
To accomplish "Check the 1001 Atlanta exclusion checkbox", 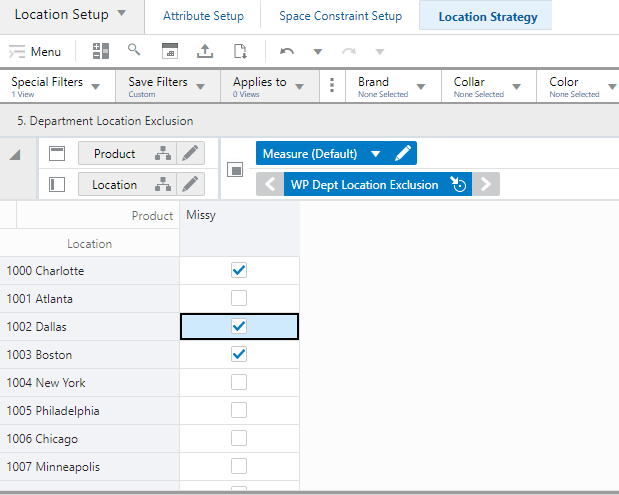I will click(x=238, y=298).
